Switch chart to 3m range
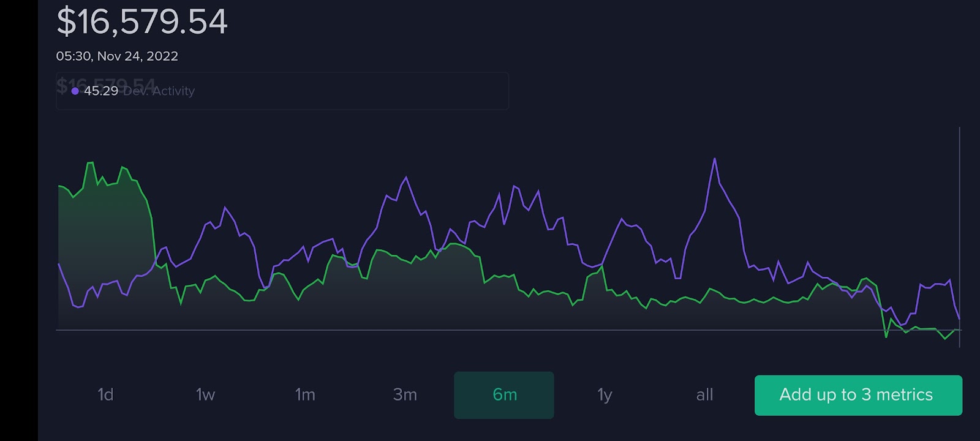 [405, 395]
